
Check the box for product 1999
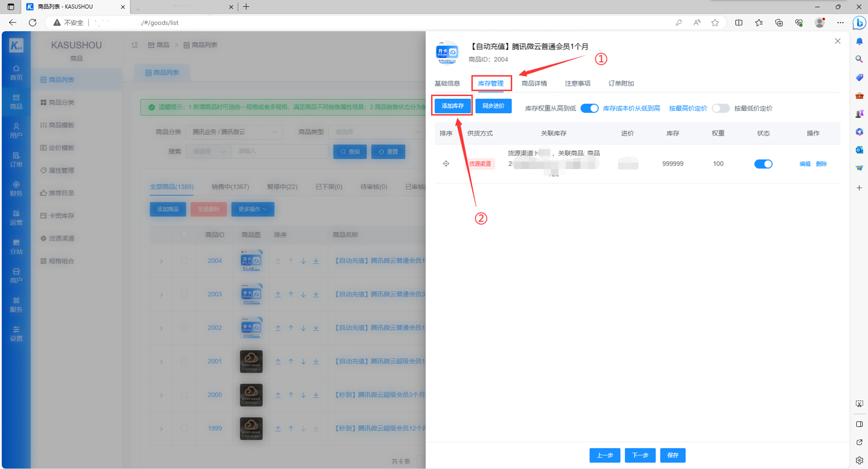pyautogui.click(x=184, y=428)
